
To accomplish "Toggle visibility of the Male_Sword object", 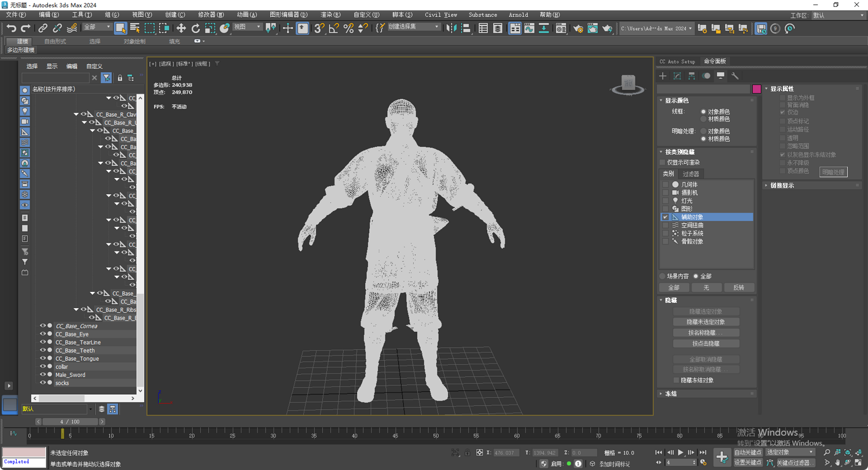I will [x=43, y=375].
